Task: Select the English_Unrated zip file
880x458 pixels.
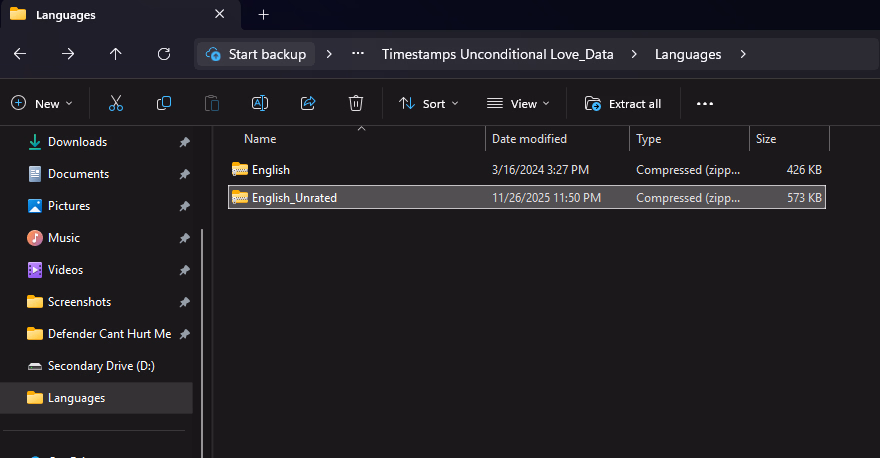Action: tap(294, 198)
